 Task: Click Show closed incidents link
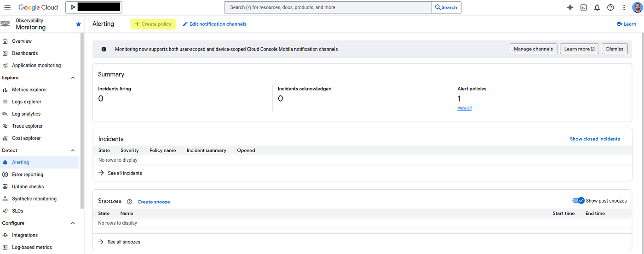595,139
